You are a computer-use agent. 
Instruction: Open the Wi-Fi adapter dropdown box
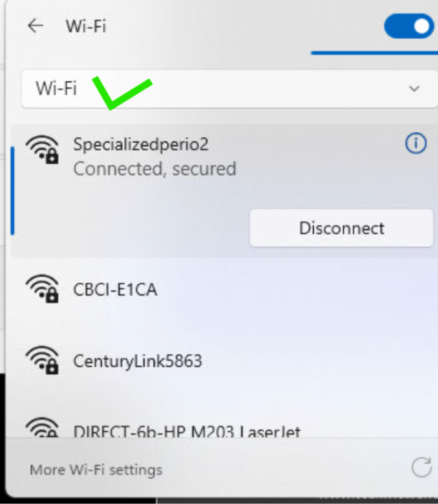coord(229,89)
